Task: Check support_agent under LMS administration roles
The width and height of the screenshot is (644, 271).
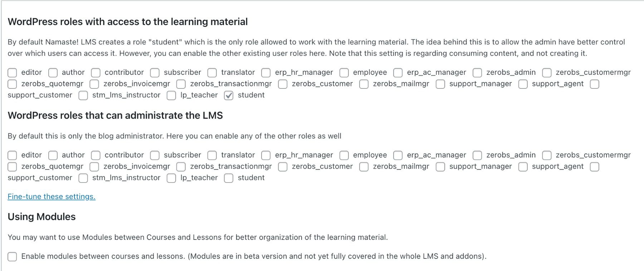Action: click(523, 167)
